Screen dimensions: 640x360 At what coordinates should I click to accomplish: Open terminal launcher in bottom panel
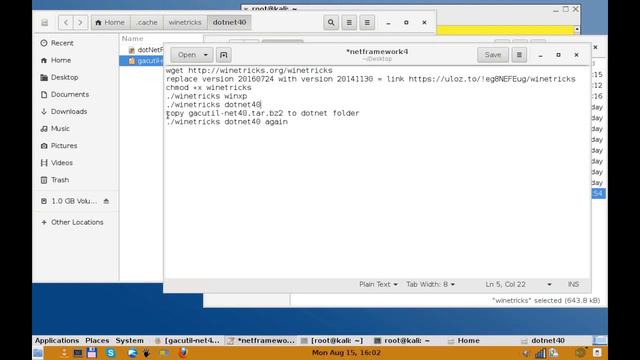coord(78,353)
